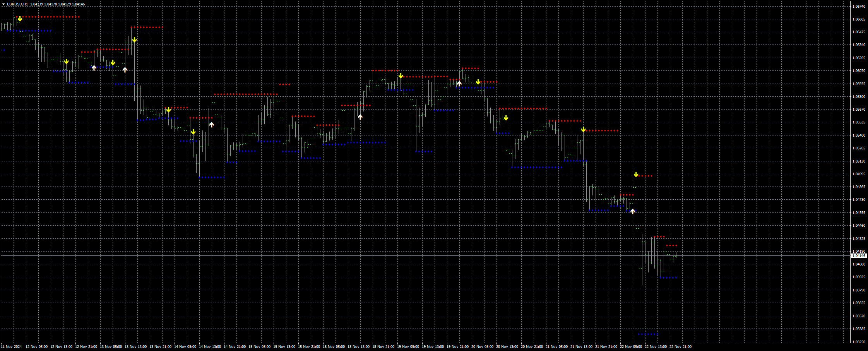The image size is (868, 351).
Task: Click the EURUSD,H1 symbol title text
Action: pyautogui.click(x=17, y=4)
